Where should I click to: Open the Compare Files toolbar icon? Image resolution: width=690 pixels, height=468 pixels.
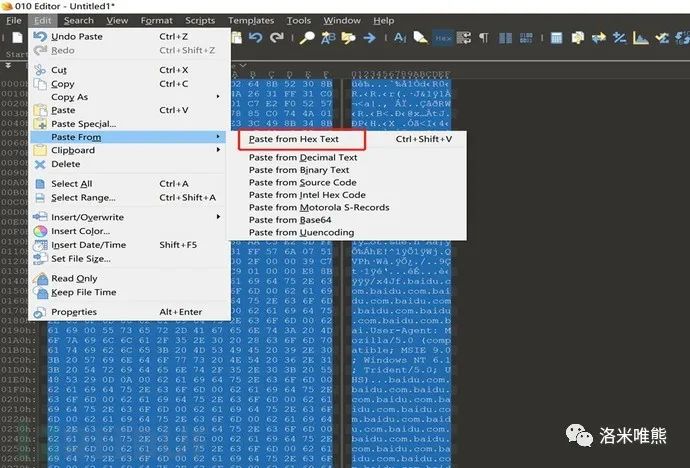point(577,38)
